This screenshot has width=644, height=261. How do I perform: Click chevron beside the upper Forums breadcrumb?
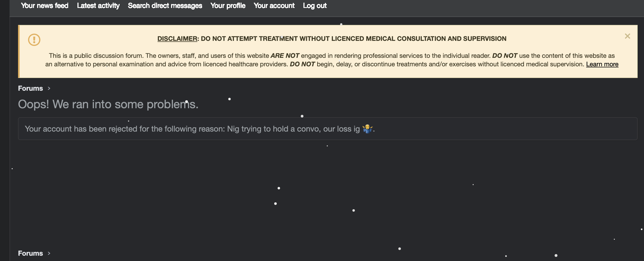click(49, 88)
